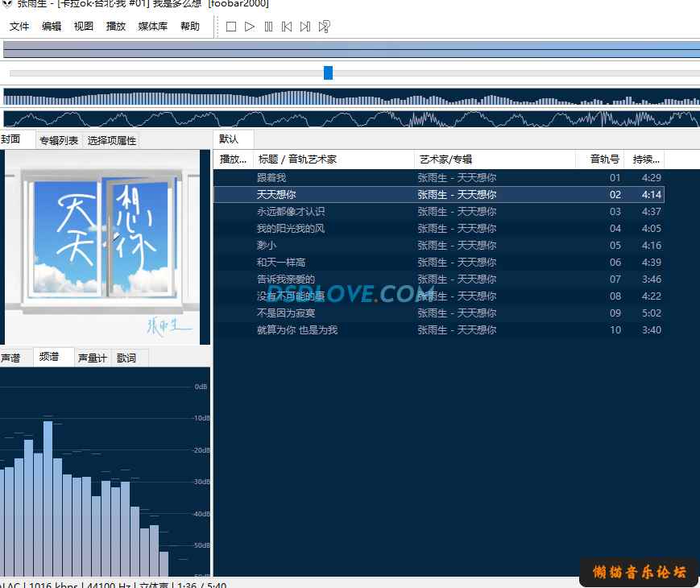
Task: Click the 天天想你 album cover art
Action: [102, 247]
